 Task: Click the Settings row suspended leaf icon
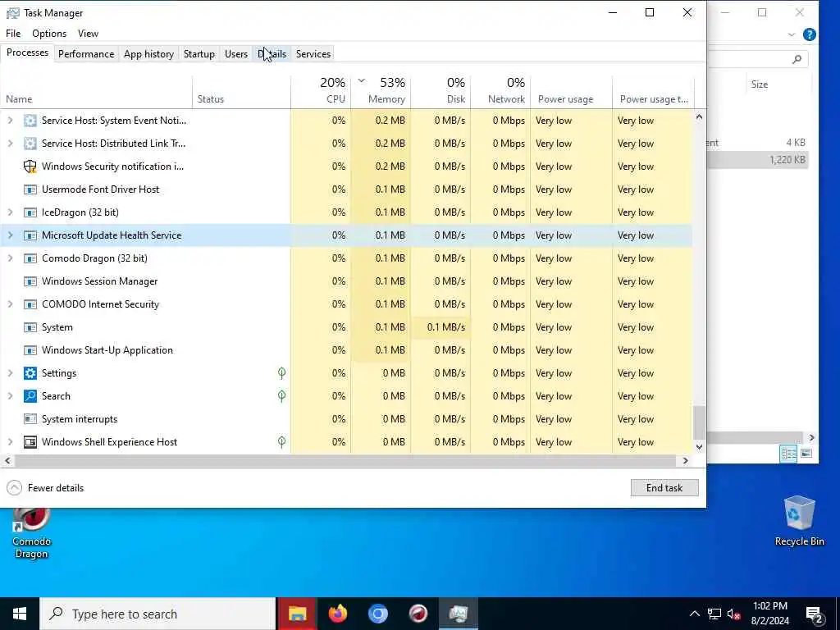[282, 373]
